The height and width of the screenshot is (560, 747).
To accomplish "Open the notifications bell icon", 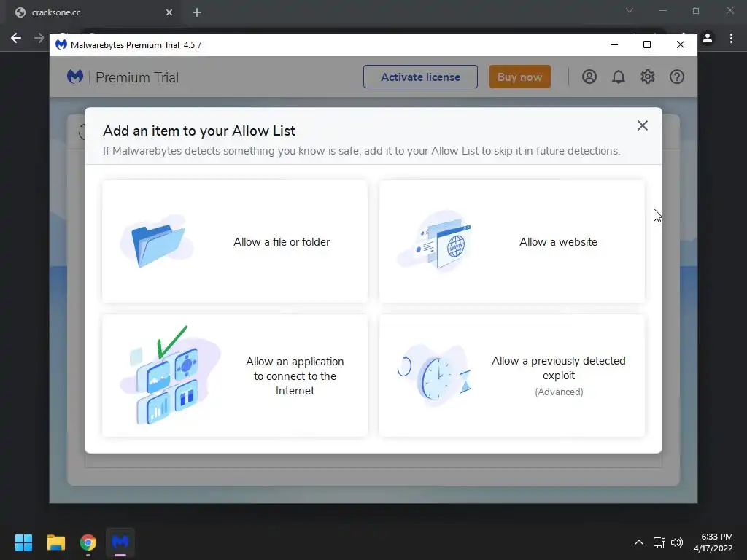I will click(619, 77).
